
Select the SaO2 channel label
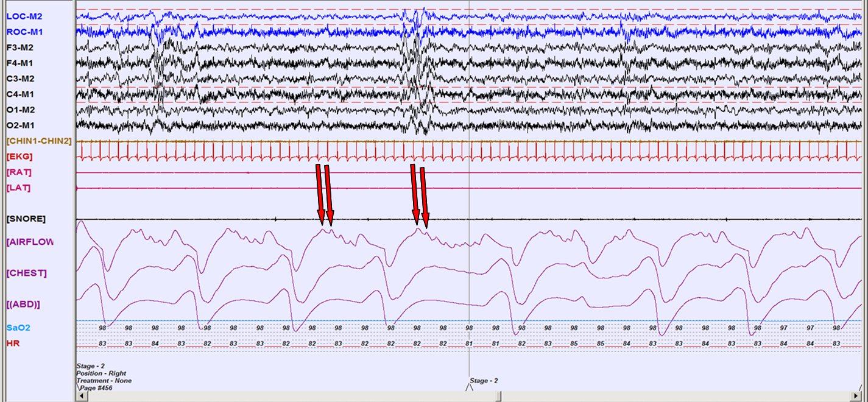[18, 328]
